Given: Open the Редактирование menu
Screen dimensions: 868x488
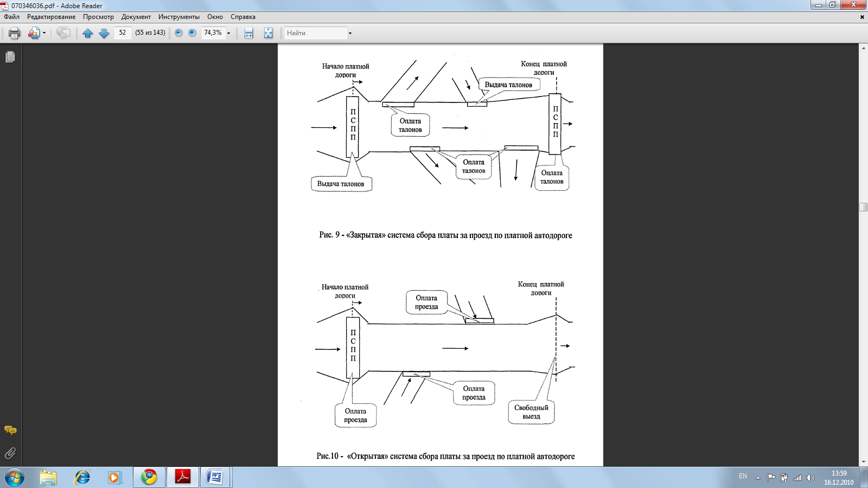Looking at the screenshot, I should point(52,17).
